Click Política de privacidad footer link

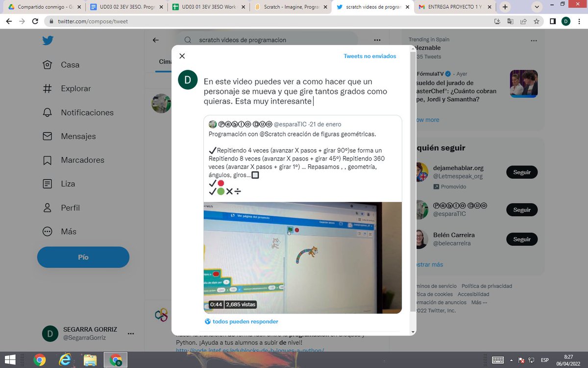coord(487,286)
